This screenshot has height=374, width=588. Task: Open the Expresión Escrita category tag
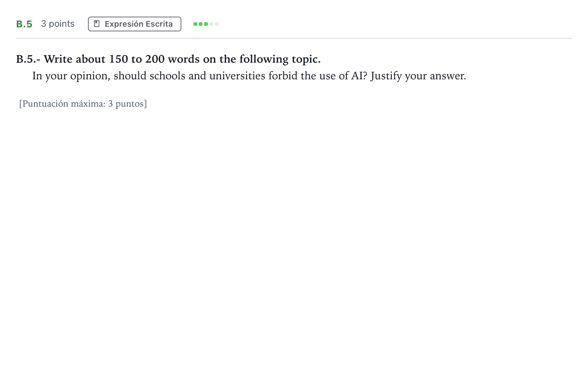click(135, 24)
